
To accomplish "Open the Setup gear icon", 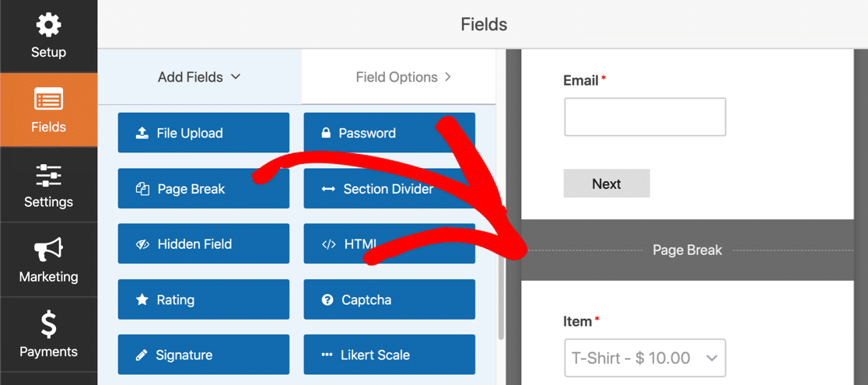I will (48, 26).
